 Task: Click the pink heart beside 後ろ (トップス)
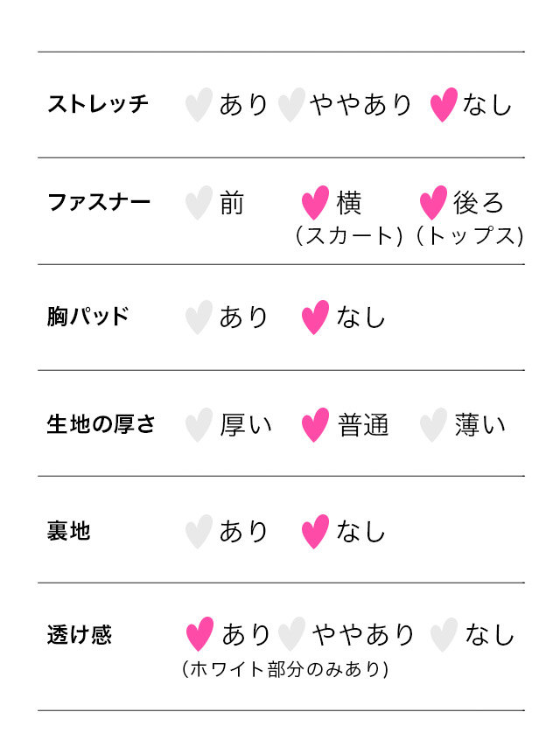pos(433,203)
